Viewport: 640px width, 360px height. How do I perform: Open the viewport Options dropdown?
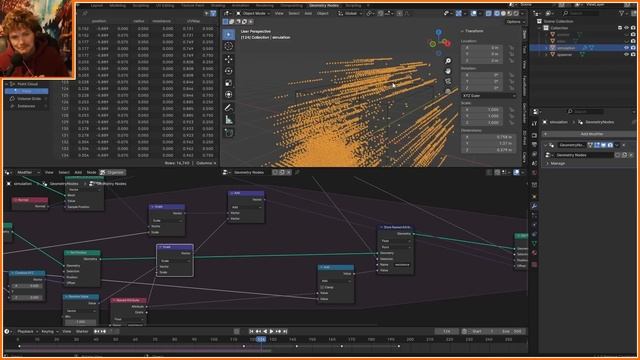pos(515,22)
